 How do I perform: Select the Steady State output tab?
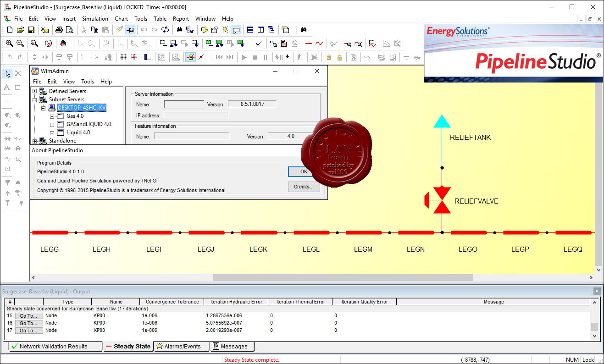[x=128, y=347]
